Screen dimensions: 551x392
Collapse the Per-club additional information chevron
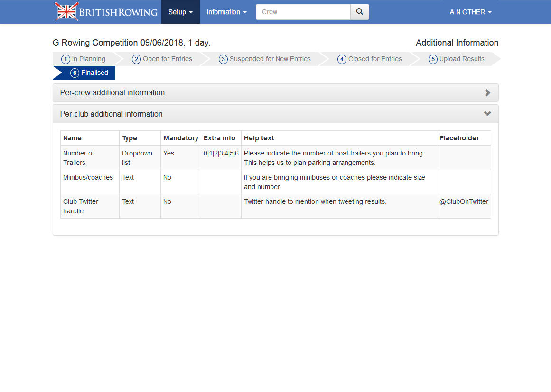click(487, 114)
